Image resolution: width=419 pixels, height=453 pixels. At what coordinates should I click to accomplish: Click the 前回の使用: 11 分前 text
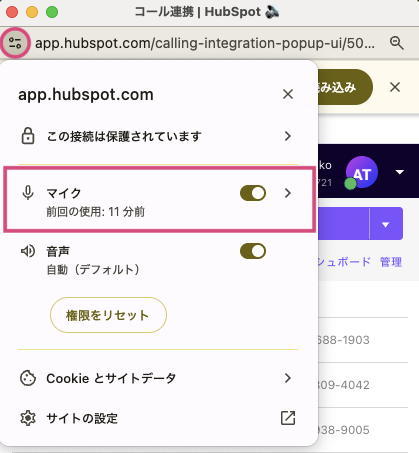pyautogui.click(x=95, y=212)
